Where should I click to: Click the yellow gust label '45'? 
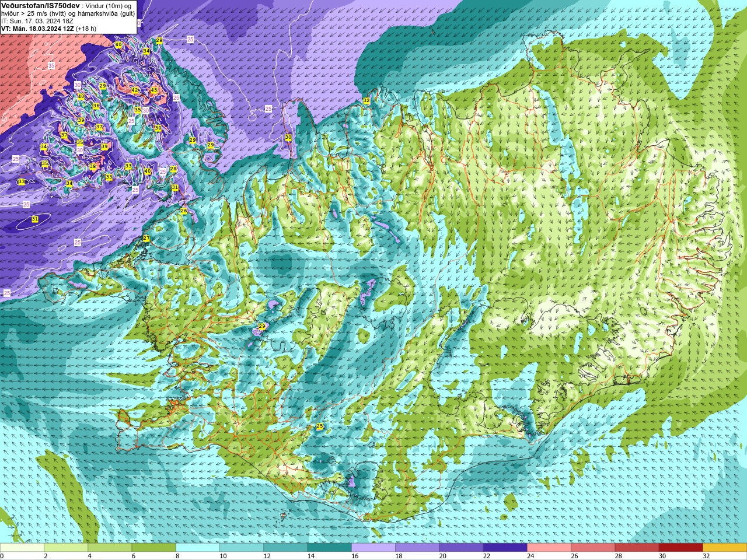point(154,90)
